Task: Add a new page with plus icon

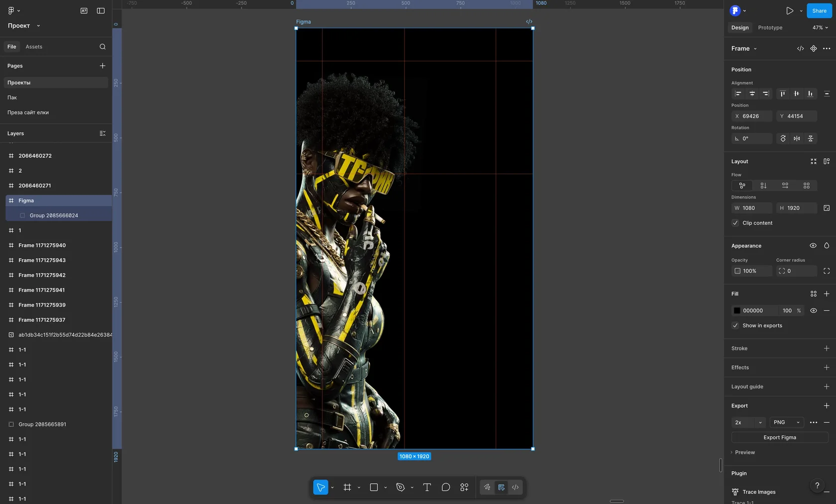Action: pyautogui.click(x=103, y=66)
